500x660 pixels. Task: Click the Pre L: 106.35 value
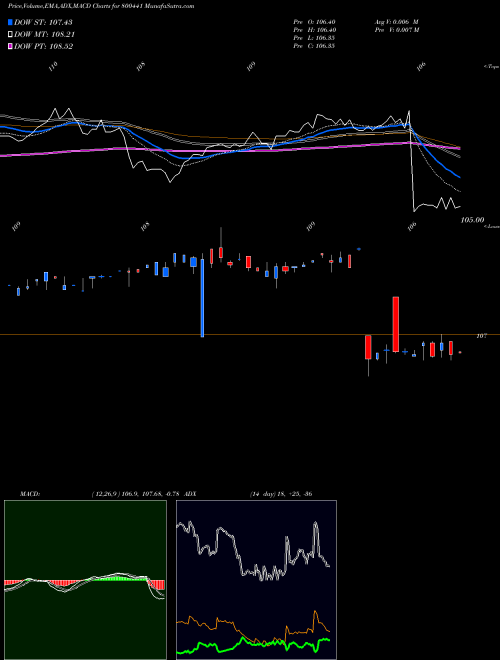tap(314, 38)
